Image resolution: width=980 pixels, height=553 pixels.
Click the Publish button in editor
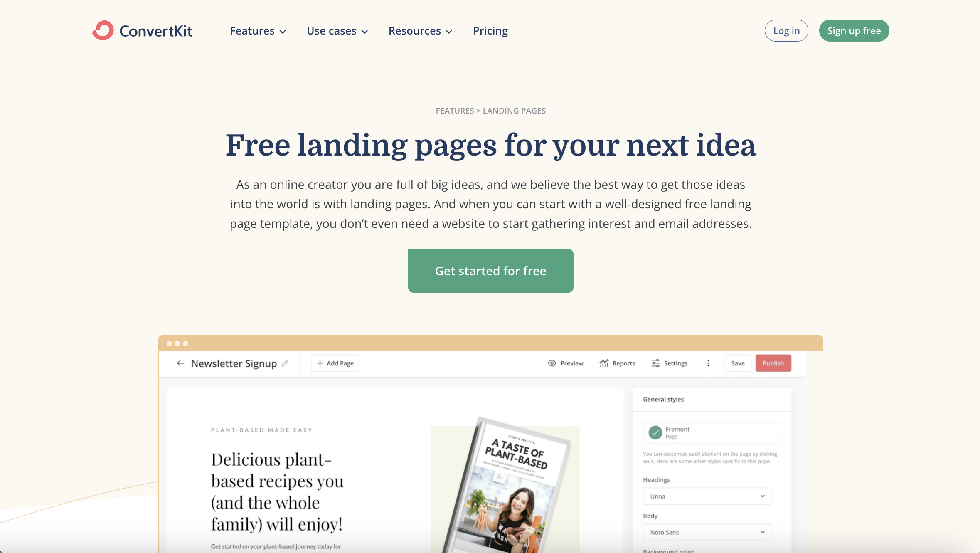pyautogui.click(x=773, y=363)
